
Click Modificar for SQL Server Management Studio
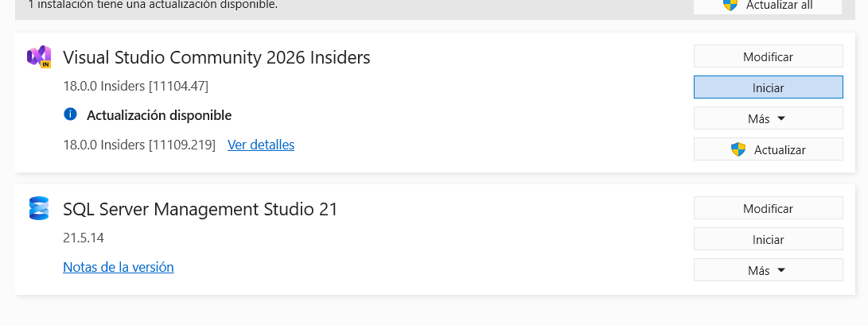point(768,208)
